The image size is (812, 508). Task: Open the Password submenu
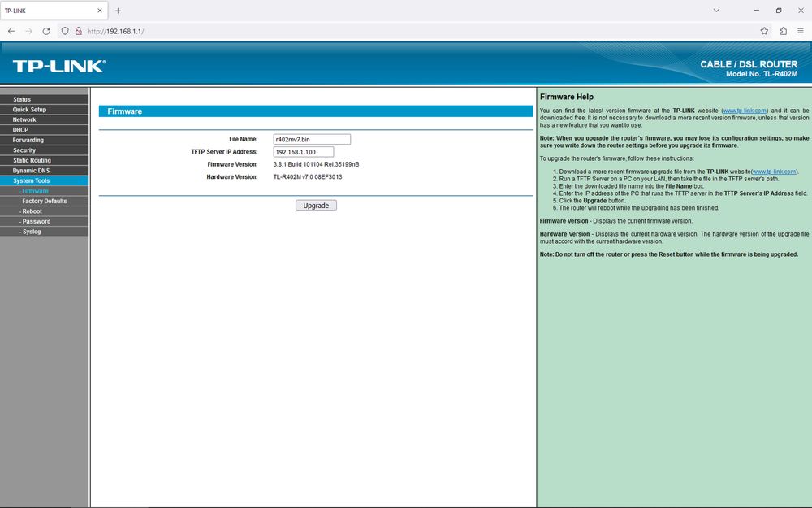[44, 221]
